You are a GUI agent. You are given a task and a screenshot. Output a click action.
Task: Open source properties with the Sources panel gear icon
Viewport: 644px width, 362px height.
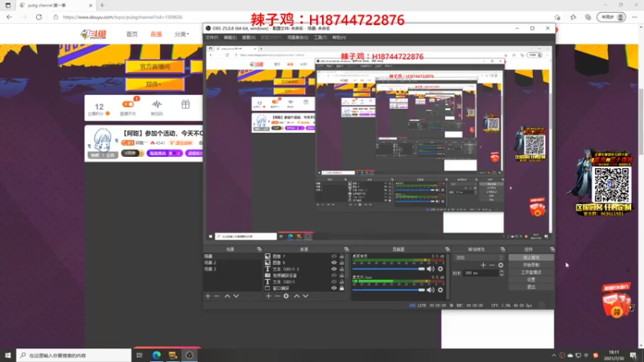[x=287, y=296]
